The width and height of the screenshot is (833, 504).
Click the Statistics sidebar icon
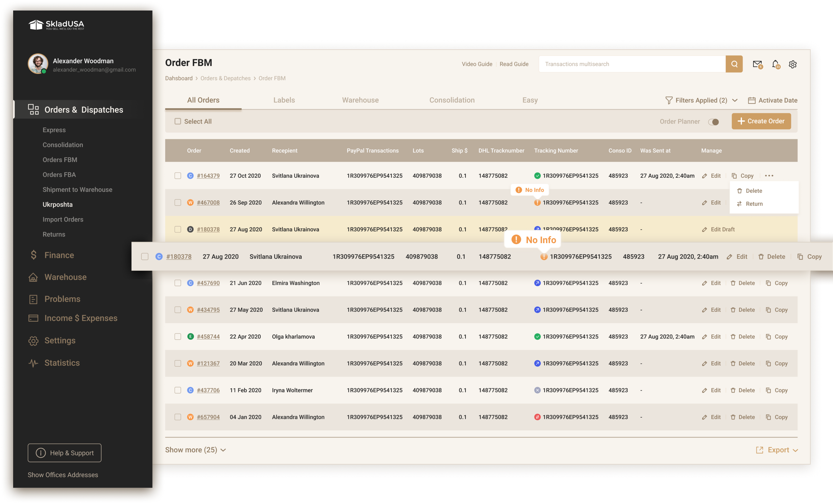pyautogui.click(x=33, y=363)
